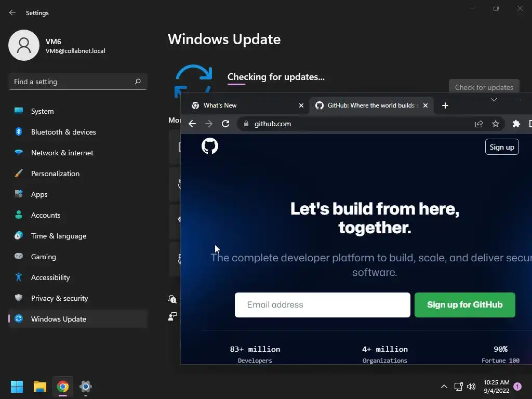The height and width of the screenshot is (399, 532).
Task: Bookmark this page with star icon
Action: (495, 124)
